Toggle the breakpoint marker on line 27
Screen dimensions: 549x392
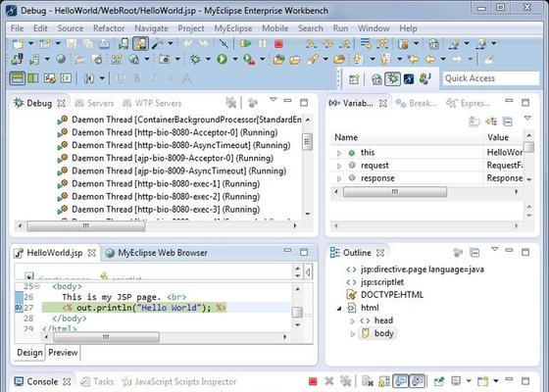(18, 308)
